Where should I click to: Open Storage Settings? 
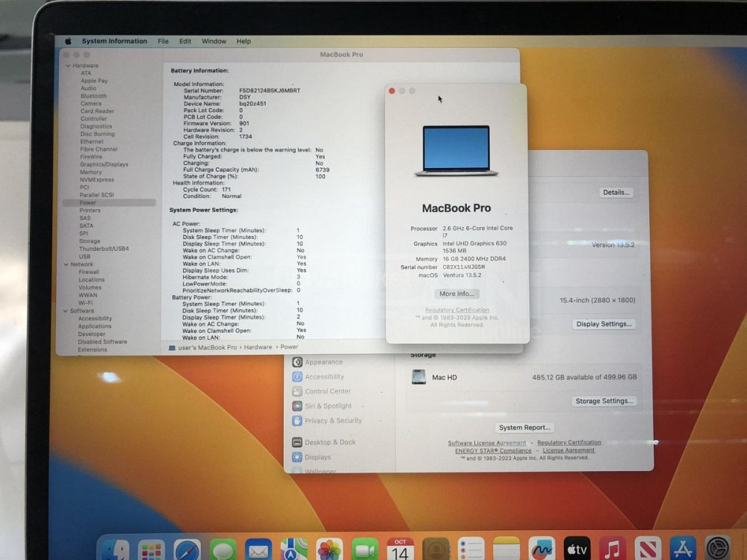tap(604, 401)
